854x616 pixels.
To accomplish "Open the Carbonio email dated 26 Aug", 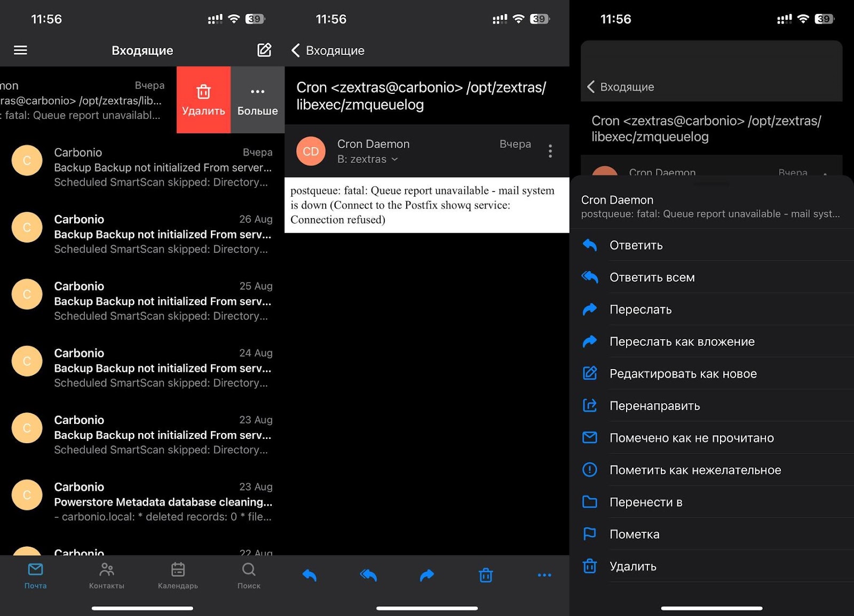I will tap(142, 234).
